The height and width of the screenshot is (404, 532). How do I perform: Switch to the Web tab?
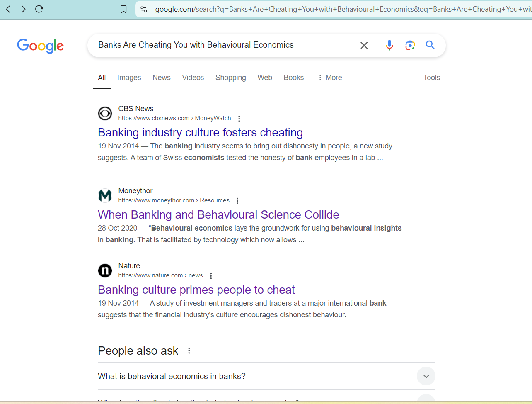click(265, 78)
